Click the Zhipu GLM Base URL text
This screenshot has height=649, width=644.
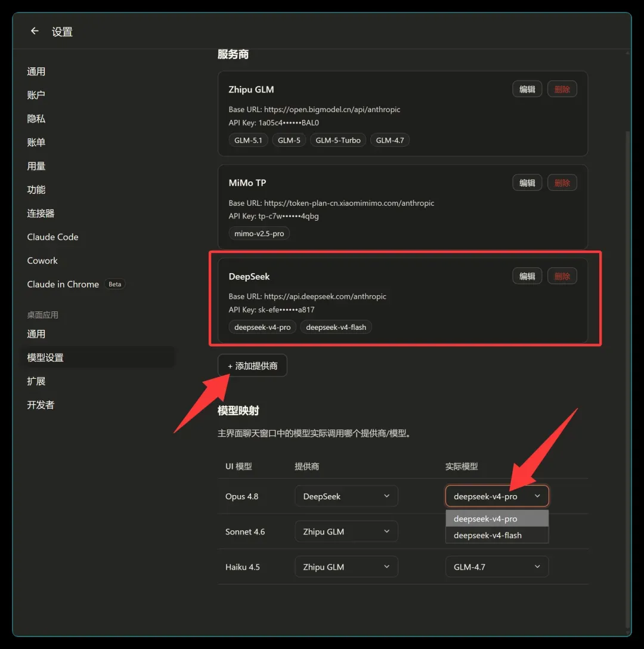314,109
